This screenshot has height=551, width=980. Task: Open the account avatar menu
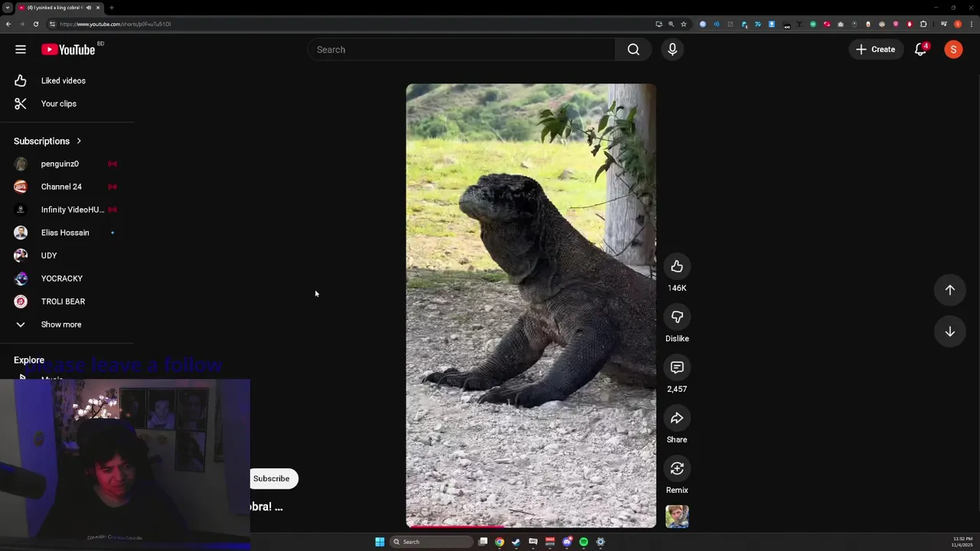tap(953, 50)
